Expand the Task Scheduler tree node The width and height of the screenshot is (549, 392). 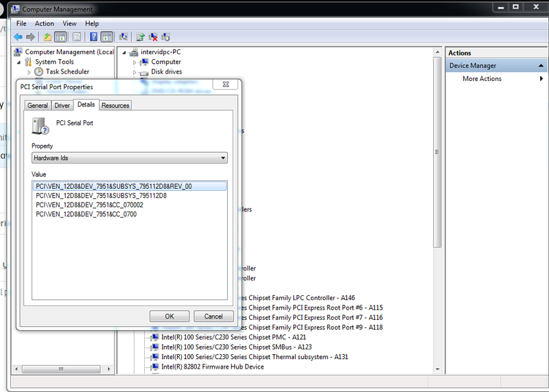point(30,72)
